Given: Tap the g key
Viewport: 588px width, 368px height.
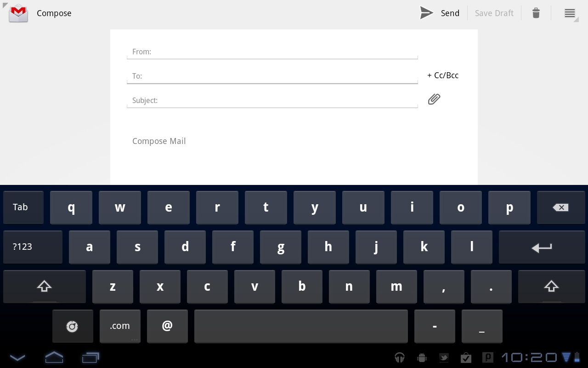Looking at the screenshot, I should coord(281,247).
